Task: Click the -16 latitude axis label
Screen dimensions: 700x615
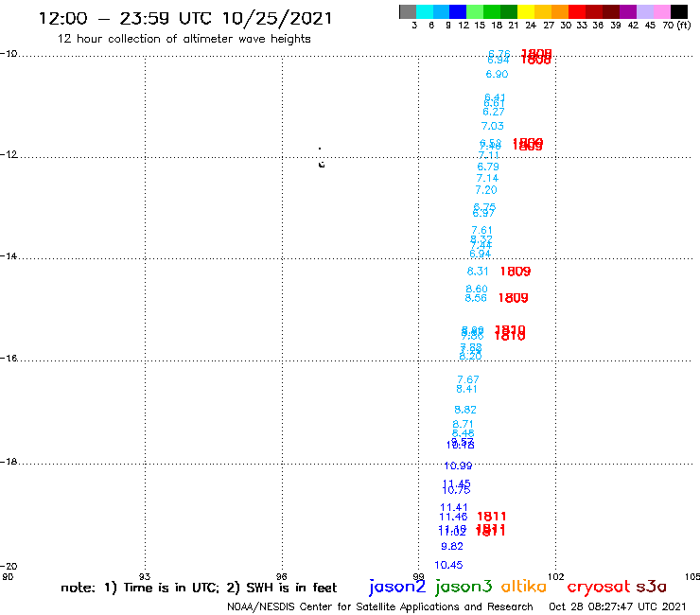Action: coord(9,359)
